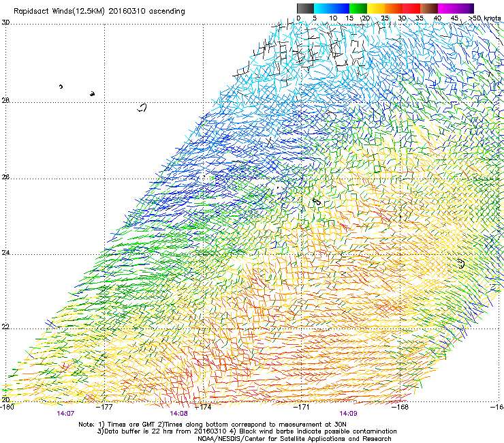Viewport: 504px width, 443px height.
Task: Click the '14:09' purple time label
Action: click(x=348, y=414)
